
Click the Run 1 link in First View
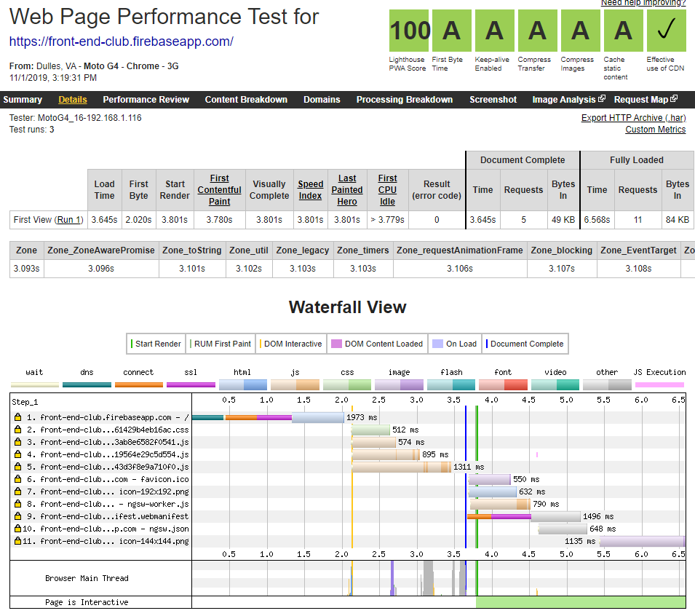(x=69, y=219)
